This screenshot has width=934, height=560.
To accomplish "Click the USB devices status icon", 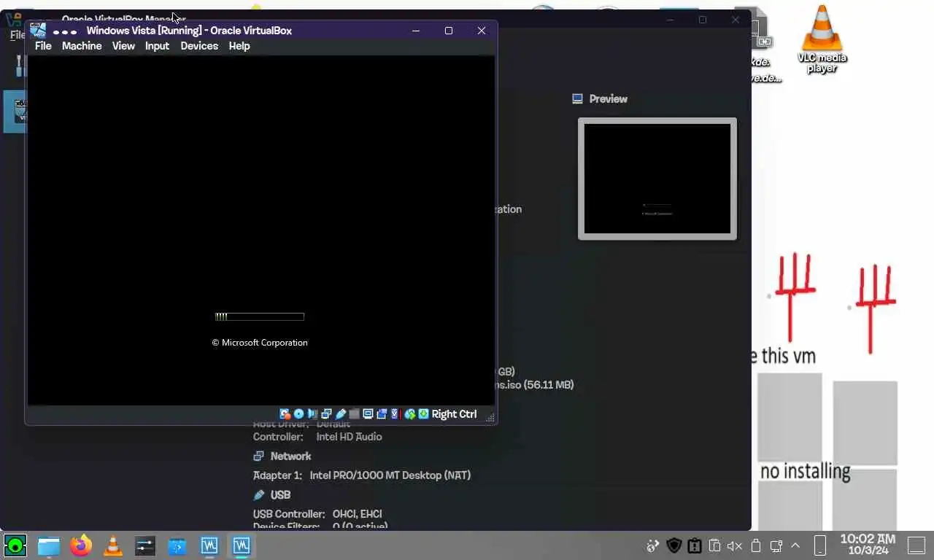I will point(340,414).
